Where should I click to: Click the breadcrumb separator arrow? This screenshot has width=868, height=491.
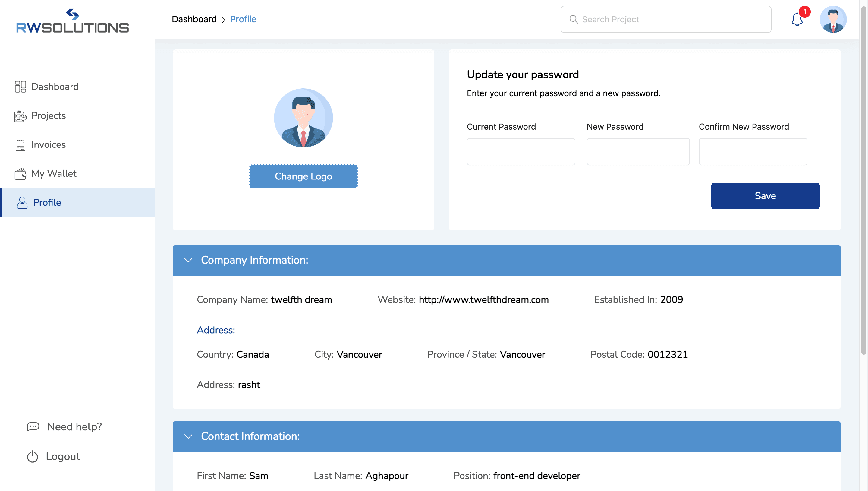pyautogui.click(x=223, y=20)
